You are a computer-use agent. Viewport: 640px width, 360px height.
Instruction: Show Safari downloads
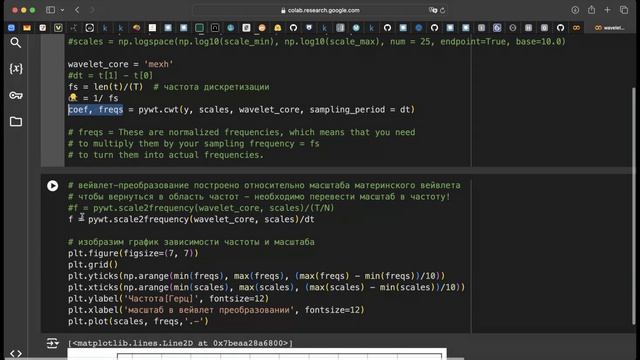[575, 10]
